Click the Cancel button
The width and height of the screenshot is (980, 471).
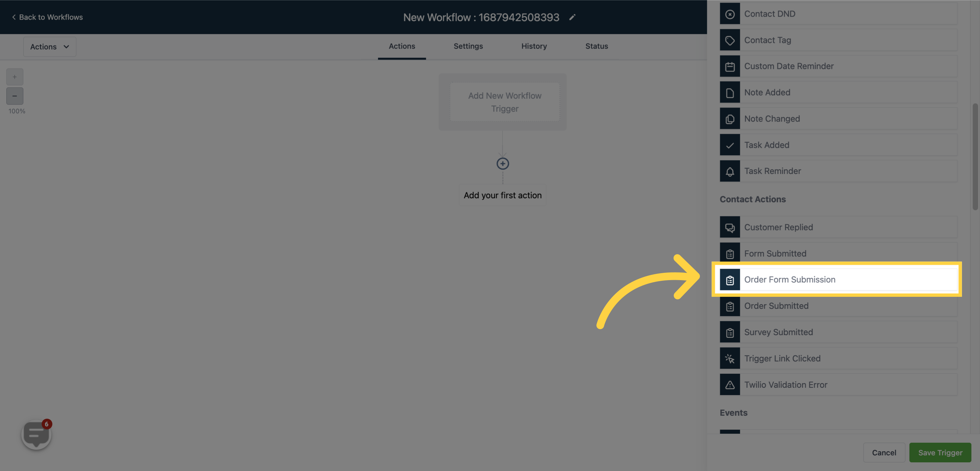click(884, 452)
